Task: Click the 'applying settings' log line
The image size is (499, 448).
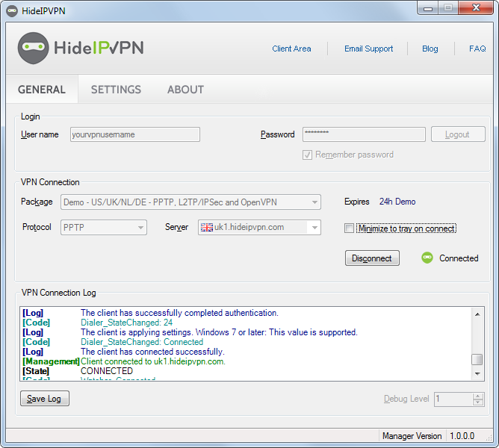Action: (219, 332)
